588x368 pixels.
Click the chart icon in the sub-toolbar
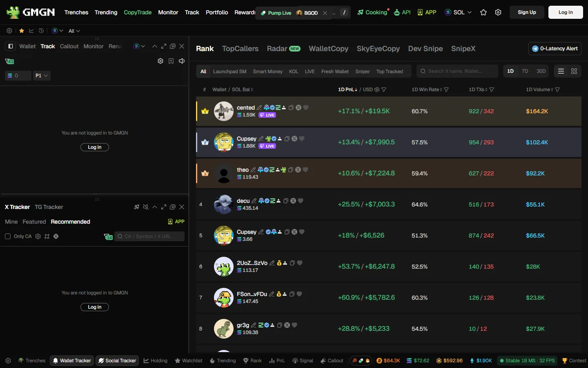tap(31, 31)
